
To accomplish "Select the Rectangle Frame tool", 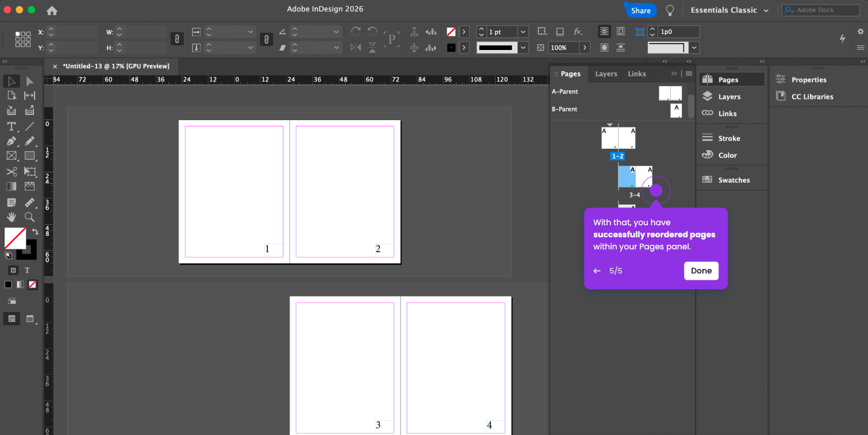I will click(x=11, y=156).
